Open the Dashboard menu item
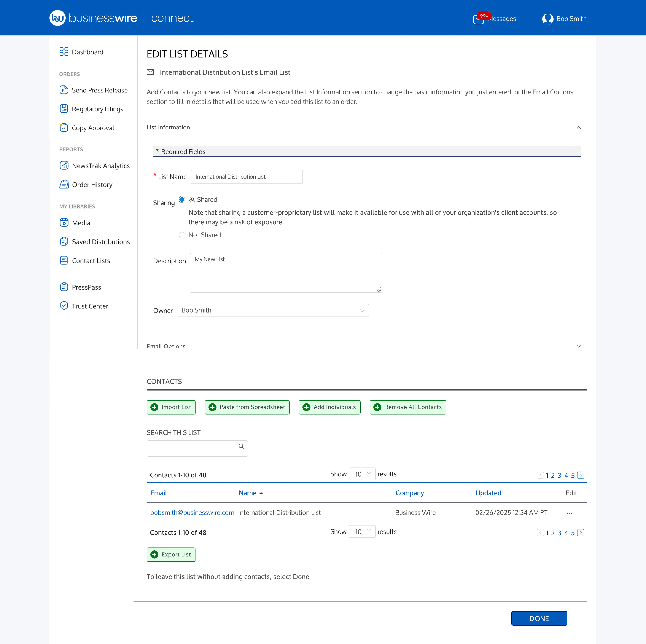 [88, 52]
